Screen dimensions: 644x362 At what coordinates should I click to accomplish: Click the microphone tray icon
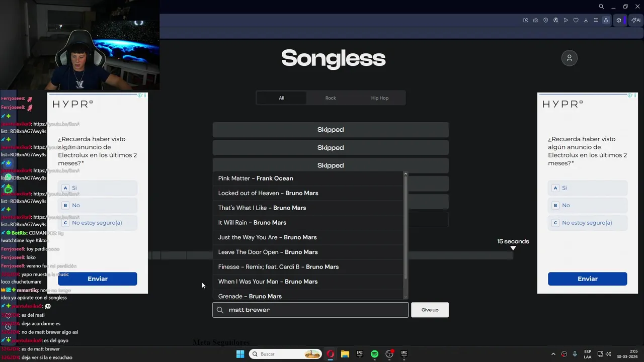575,354
